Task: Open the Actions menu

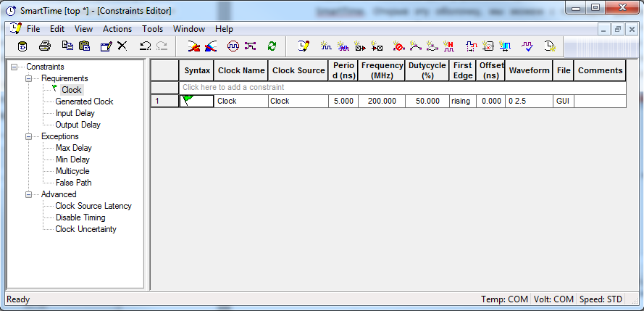Action: click(x=117, y=29)
